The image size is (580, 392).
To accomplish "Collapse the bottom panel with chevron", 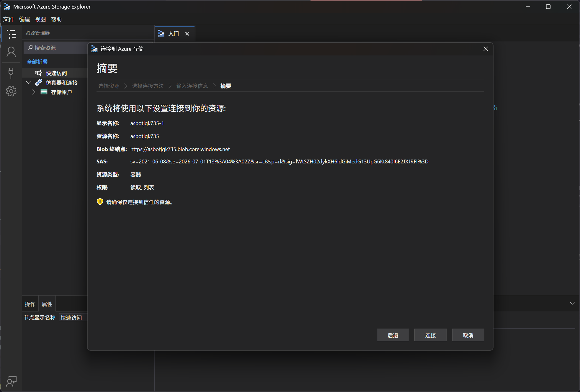I will pos(572,303).
